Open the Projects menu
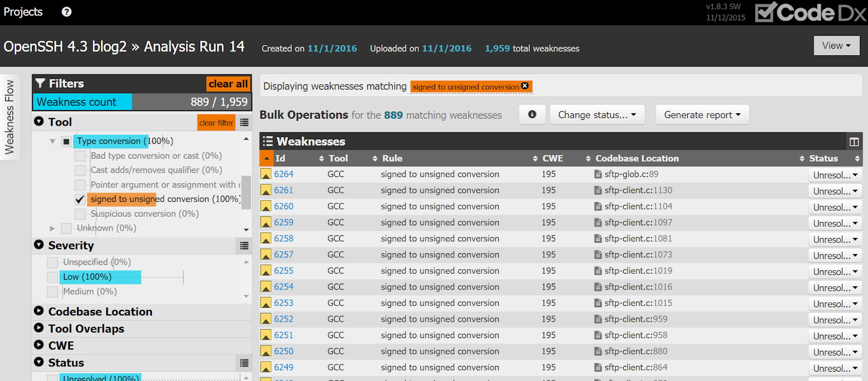Screen dimensions: 868x381 click(x=23, y=11)
